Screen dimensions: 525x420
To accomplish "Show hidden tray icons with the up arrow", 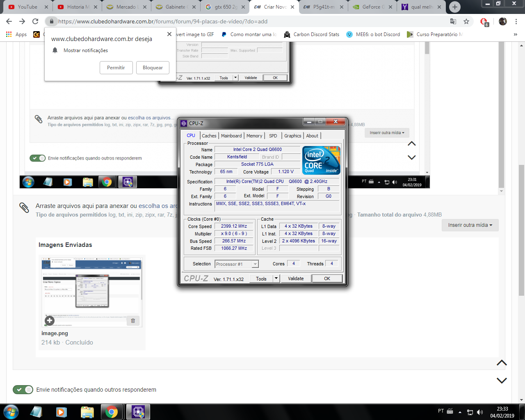I will (460, 412).
